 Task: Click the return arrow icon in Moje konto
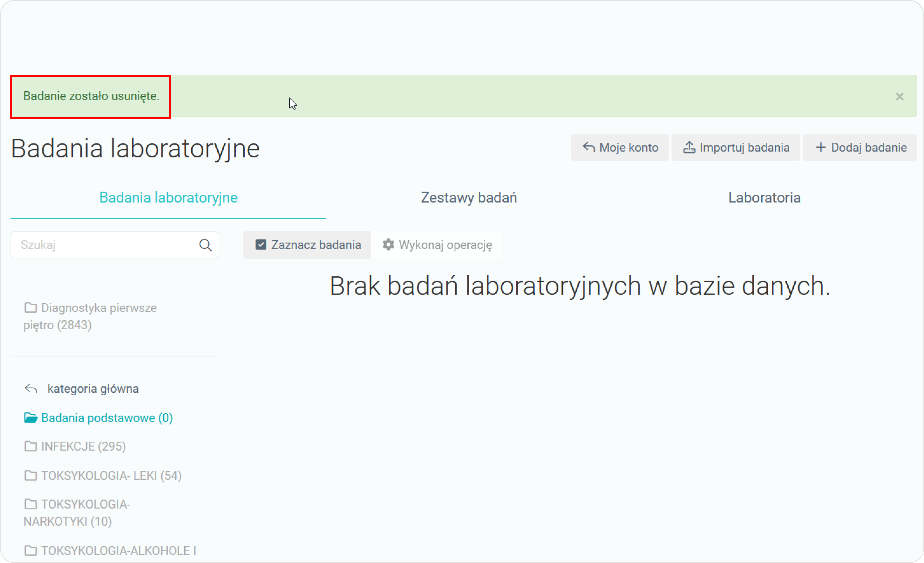tap(589, 147)
